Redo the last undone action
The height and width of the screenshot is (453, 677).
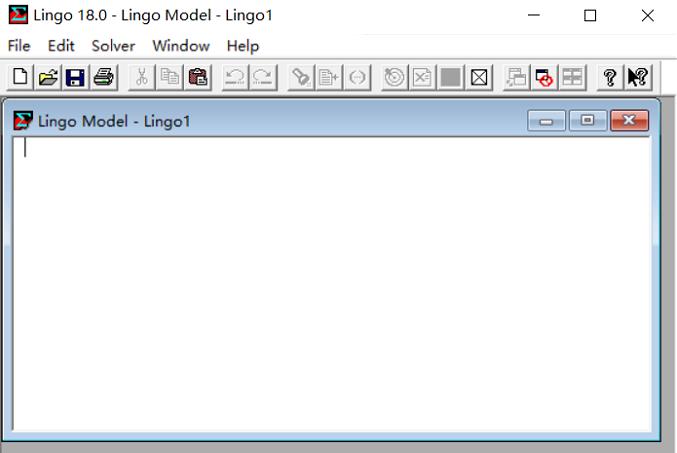(263, 77)
